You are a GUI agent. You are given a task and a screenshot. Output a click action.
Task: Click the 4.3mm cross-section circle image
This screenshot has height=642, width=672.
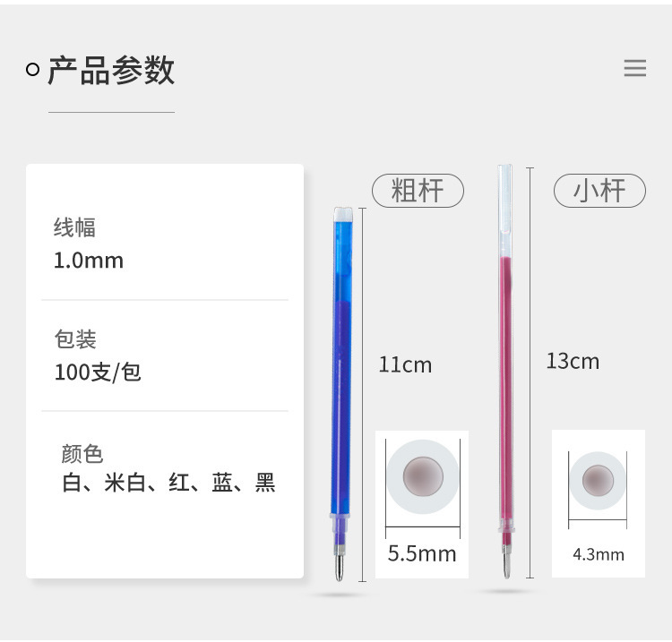(598, 480)
